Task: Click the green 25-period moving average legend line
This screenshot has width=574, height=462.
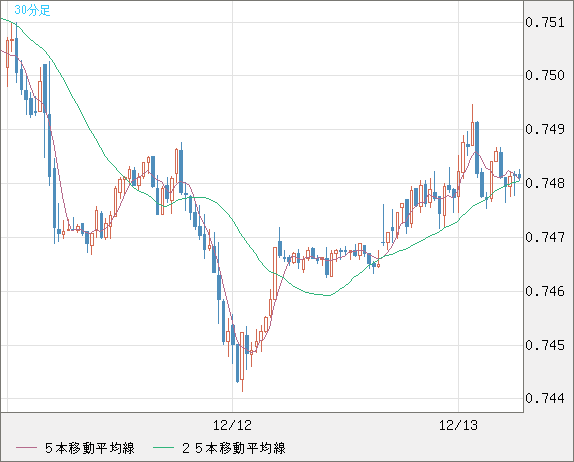Action: pos(163,448)
